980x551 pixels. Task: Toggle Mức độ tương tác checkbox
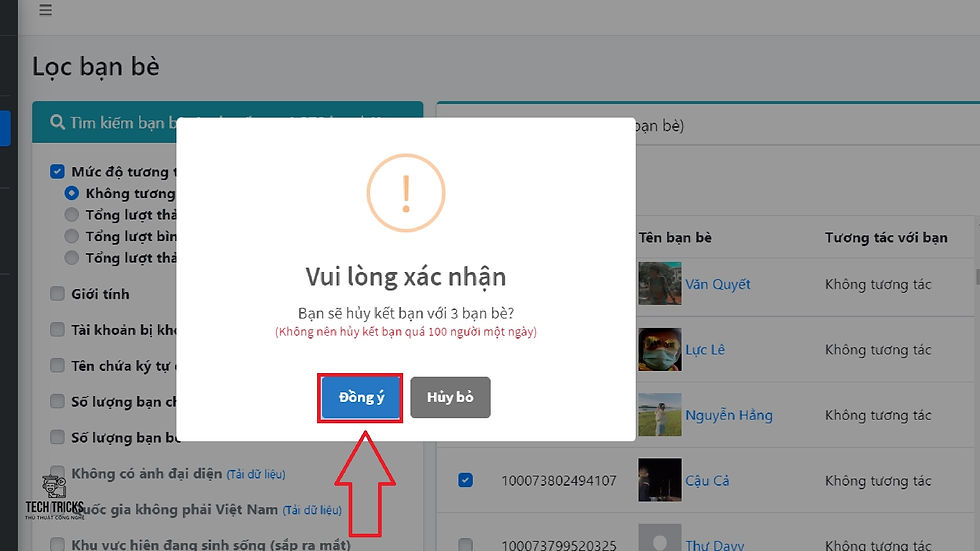click(x=58, y=171)
